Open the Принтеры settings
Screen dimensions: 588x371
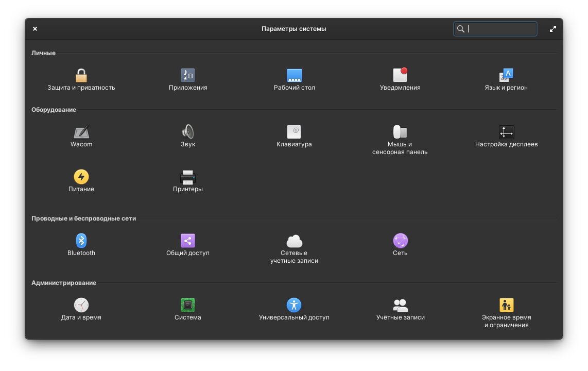[x=188, y=177]
